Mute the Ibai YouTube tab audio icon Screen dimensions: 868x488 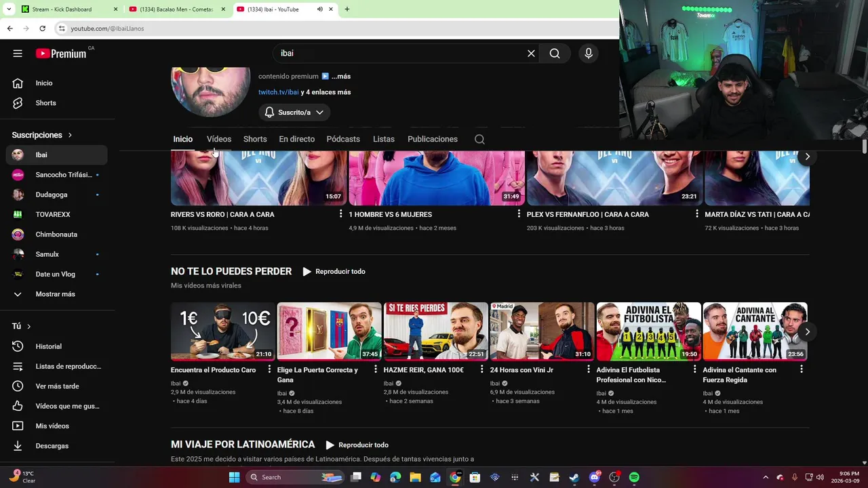click(319, 9)
